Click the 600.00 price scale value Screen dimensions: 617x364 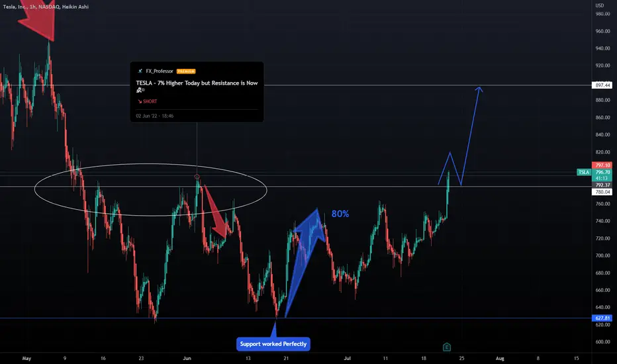[603, 341]
